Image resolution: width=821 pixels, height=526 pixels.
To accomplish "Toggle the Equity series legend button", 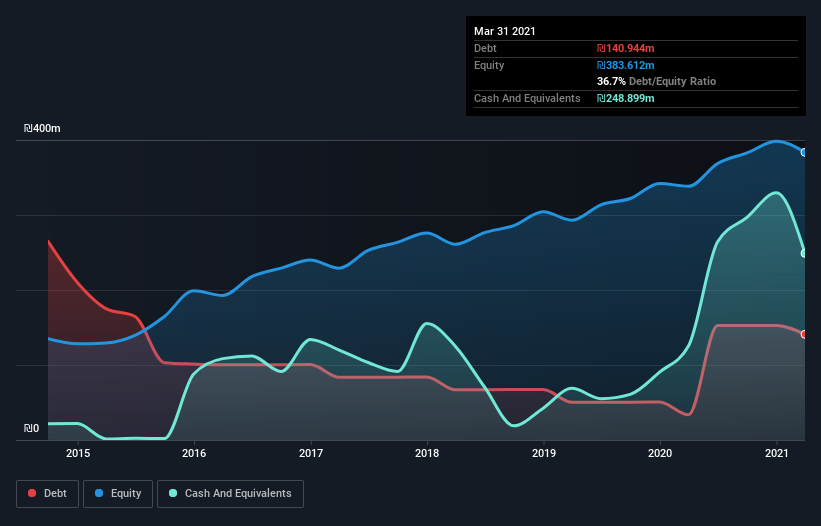I will [x=118, y=494].
